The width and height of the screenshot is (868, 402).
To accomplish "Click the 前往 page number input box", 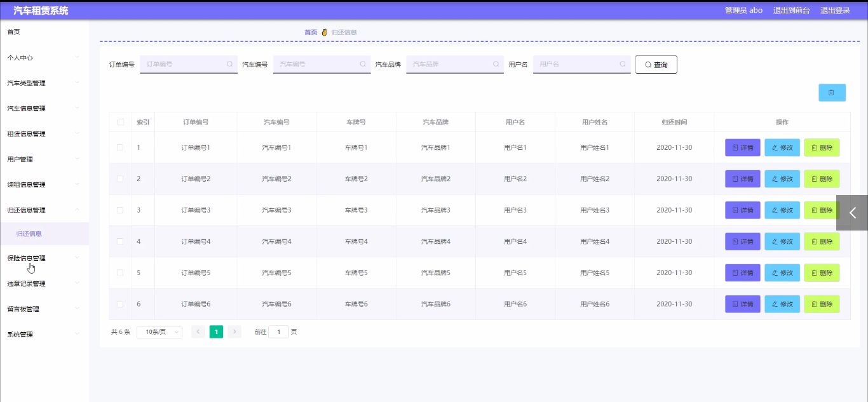I will [x=278, y=332].
